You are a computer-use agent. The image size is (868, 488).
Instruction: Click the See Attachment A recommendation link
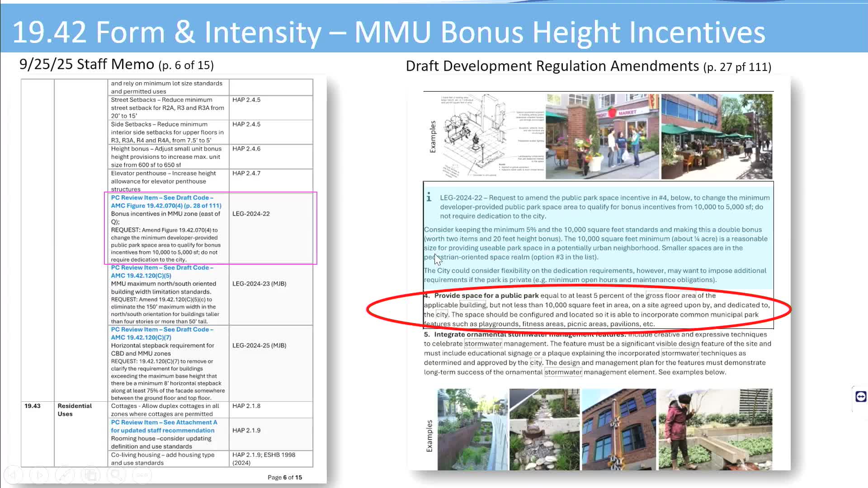(x=164, y=426)
